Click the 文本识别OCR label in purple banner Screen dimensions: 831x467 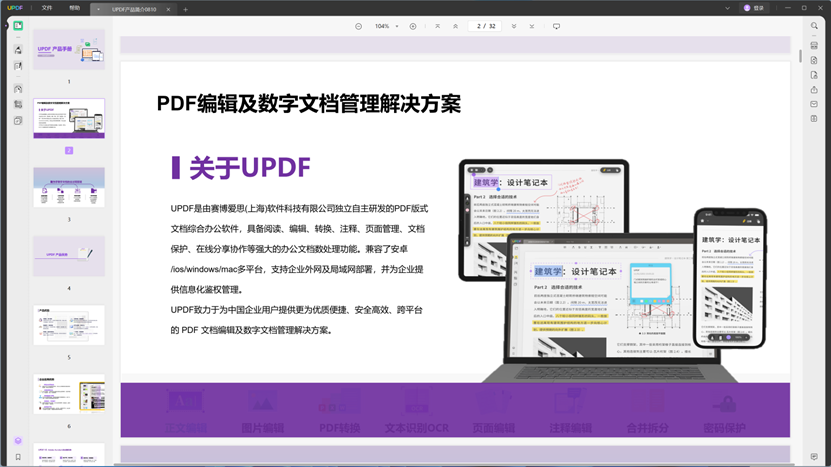tap(417, 428)
